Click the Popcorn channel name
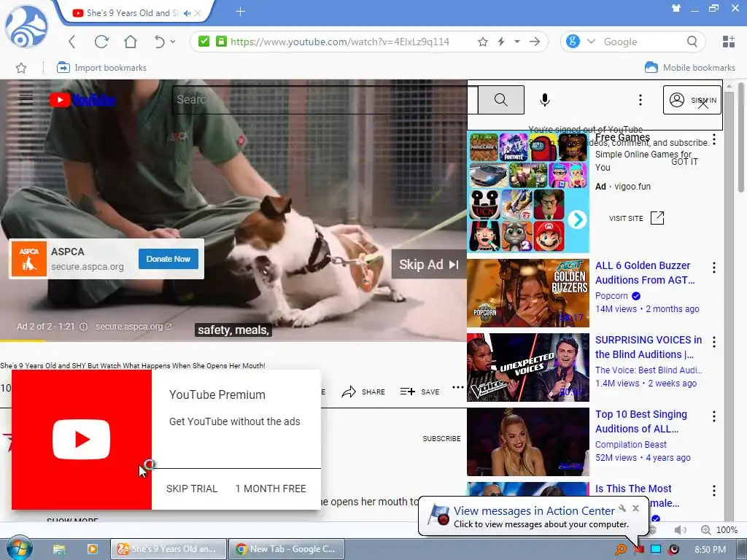Screen dimensions: 747x560 (611, 296)
